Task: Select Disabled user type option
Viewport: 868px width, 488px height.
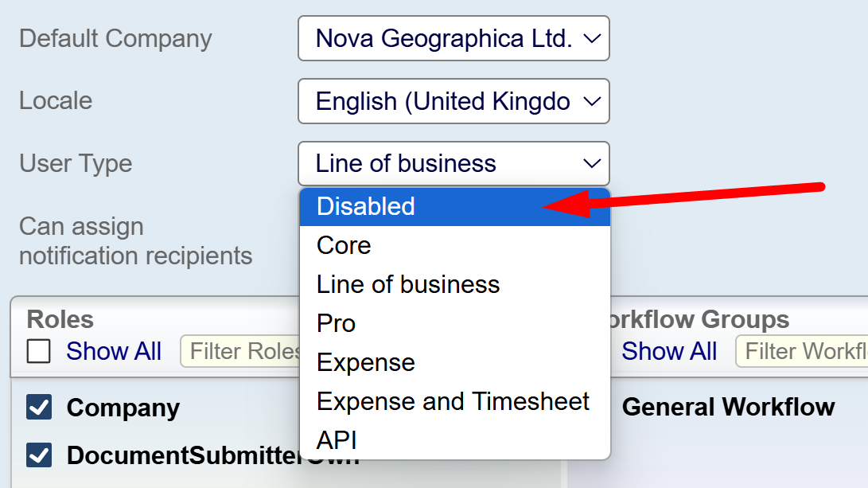Action: (x=366, y=206)
